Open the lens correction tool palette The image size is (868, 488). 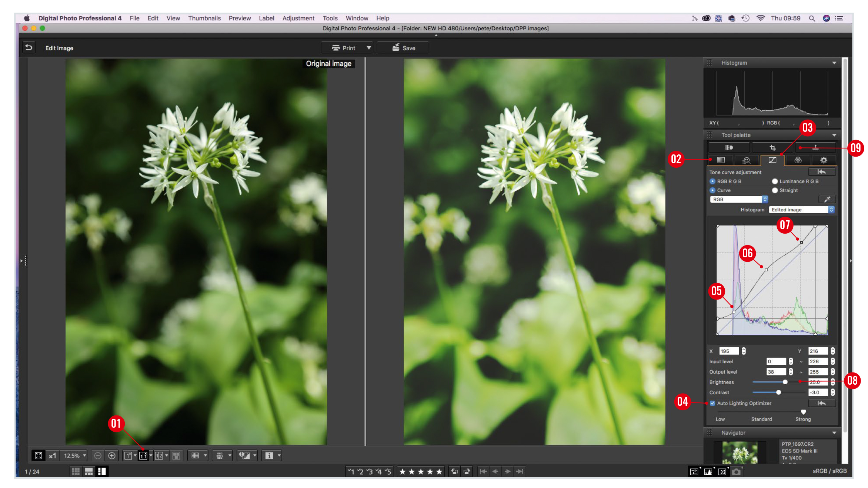729,147
